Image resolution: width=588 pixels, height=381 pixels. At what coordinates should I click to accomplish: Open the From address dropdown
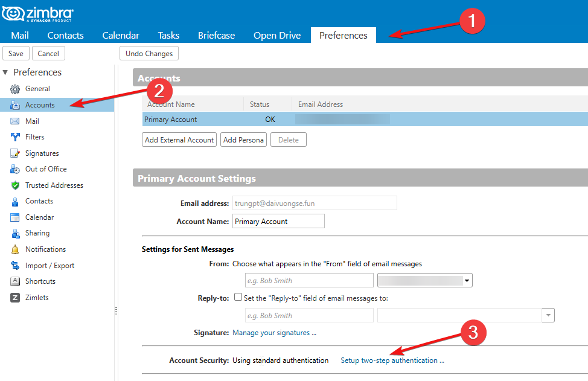467,281
